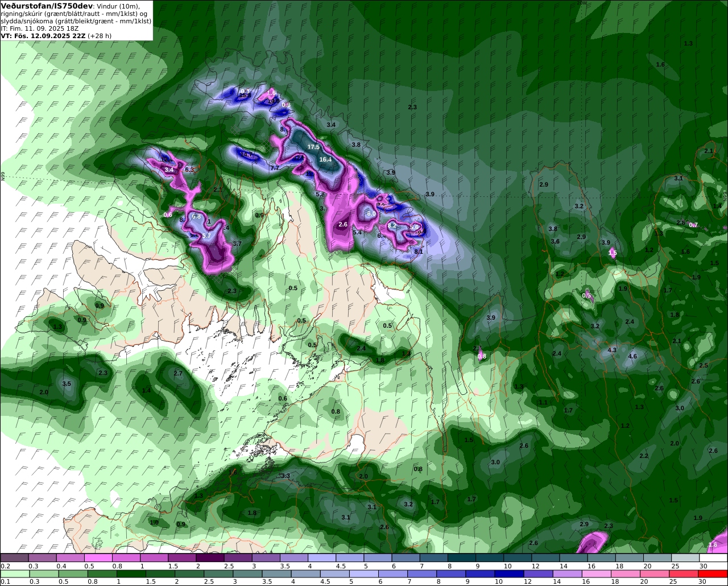728x586 pixels.
Task: Click the '(+28 h)' forecast offset text
Action: pyautogui.click(x=100, y=36)
